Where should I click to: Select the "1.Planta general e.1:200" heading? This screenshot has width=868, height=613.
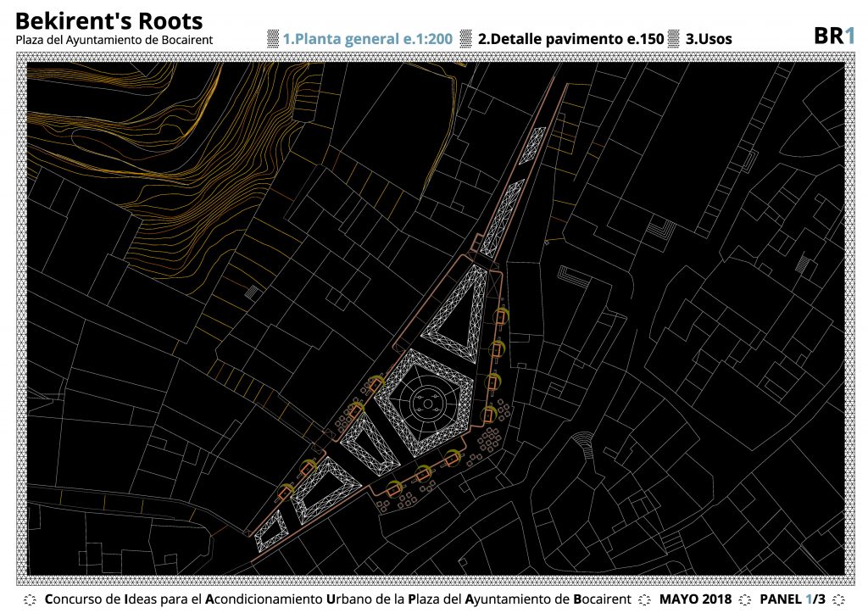click(x=367, y=38)
